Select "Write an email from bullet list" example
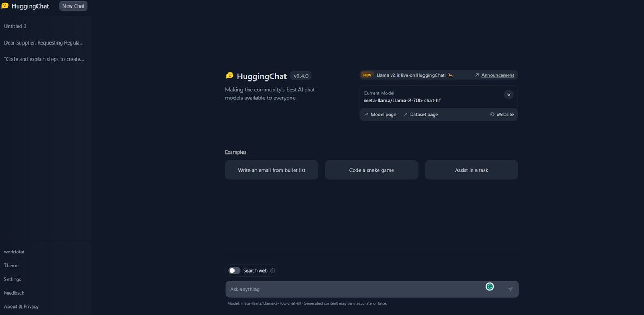The height and width of the screenshot is (315, 644). [272, 170]
